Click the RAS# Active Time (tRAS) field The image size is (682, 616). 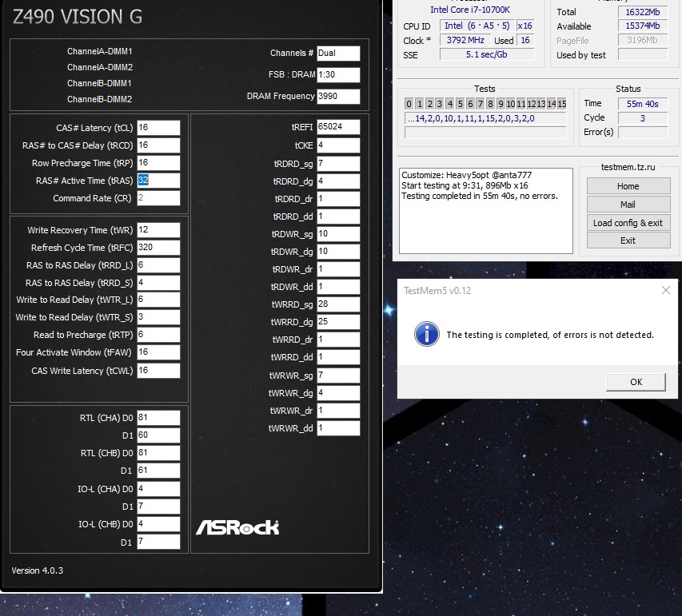pos(158,181)
